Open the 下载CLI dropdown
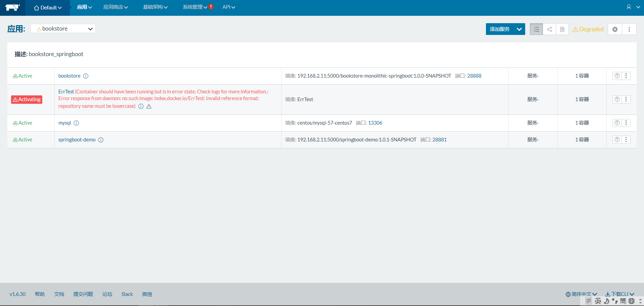Image resolution: width=644 pixels, height=306 pixels. (620, 294)
